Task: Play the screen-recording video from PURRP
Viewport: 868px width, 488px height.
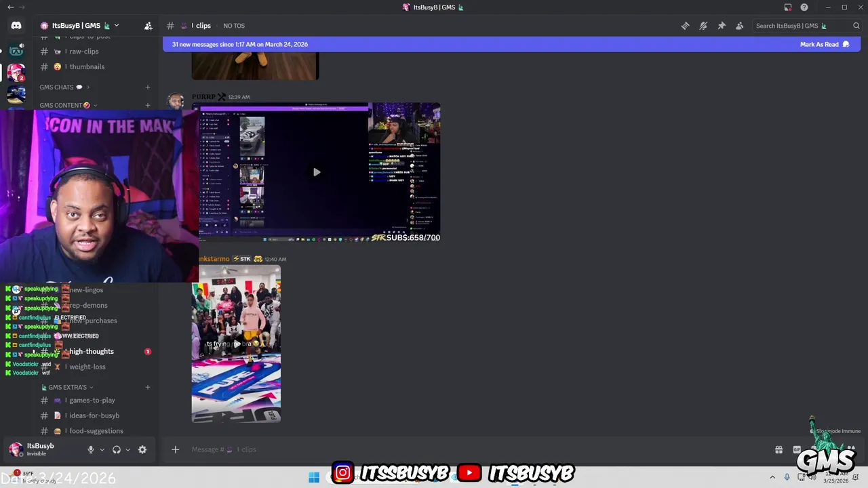Action: coord(317,172)
